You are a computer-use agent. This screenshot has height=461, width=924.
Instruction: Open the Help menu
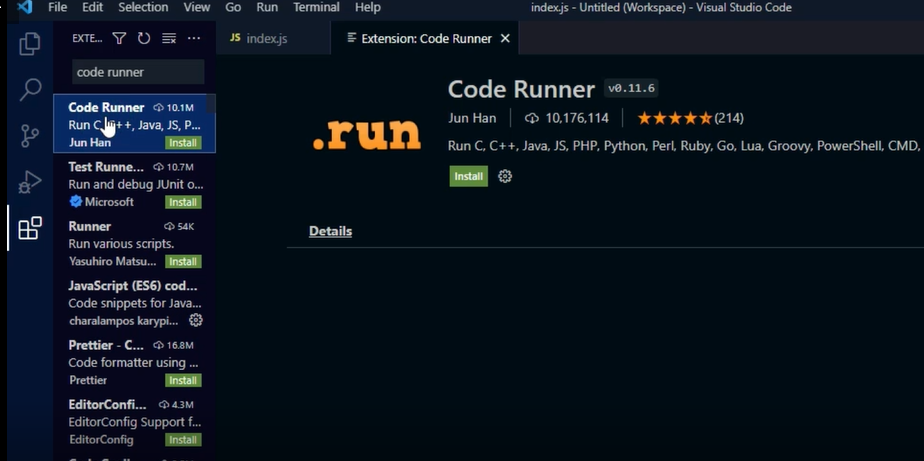pyautogui.click(x=368, y=8)
